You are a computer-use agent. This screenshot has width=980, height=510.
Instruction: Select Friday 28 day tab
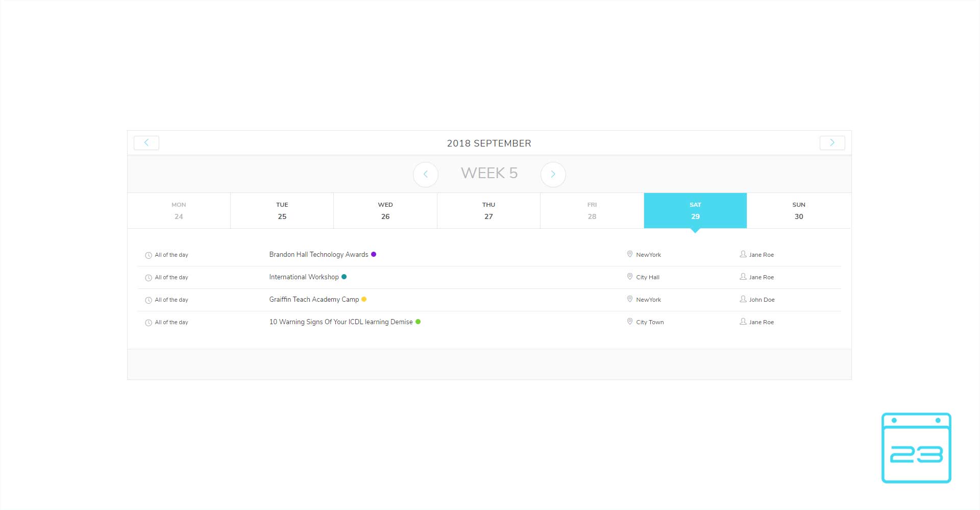(x=592, y=210)
